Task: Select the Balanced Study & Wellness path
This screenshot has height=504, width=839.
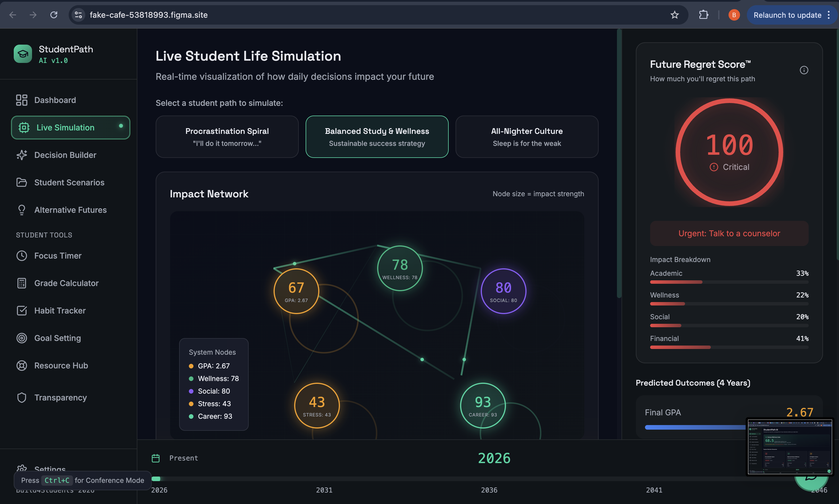Action: (x=377, y=137)
